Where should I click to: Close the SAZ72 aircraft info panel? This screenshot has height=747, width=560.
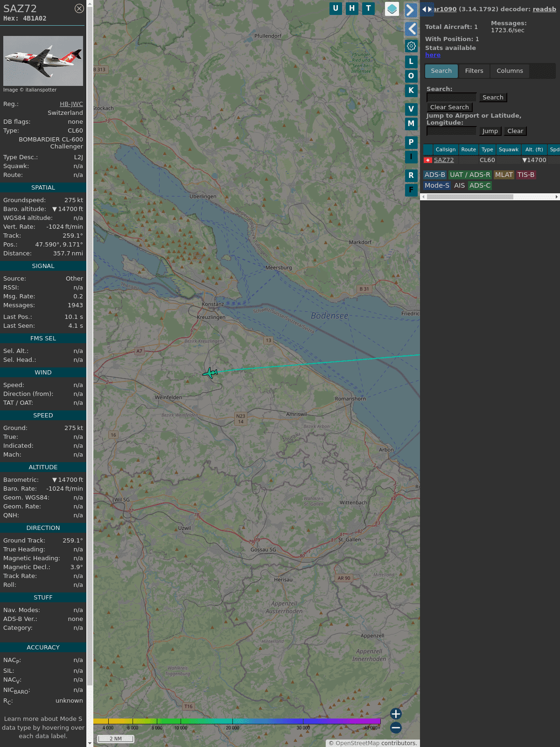pos(79,8)
